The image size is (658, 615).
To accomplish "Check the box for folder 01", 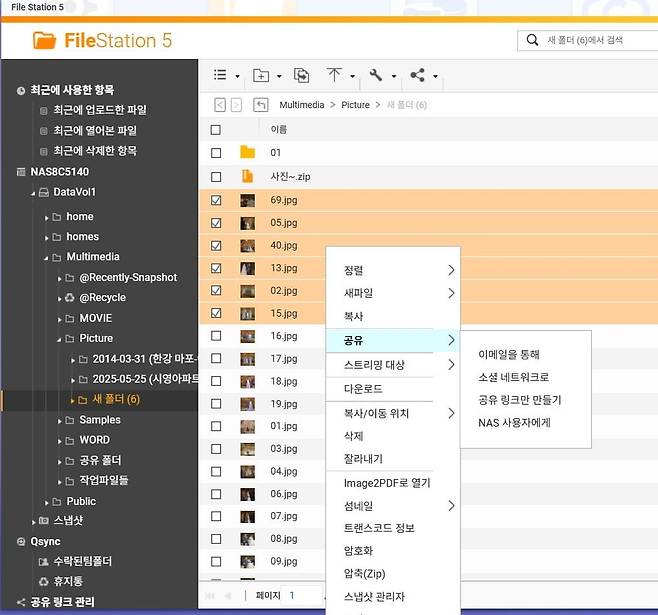I will pyautogui.click(x=216, y=153).
